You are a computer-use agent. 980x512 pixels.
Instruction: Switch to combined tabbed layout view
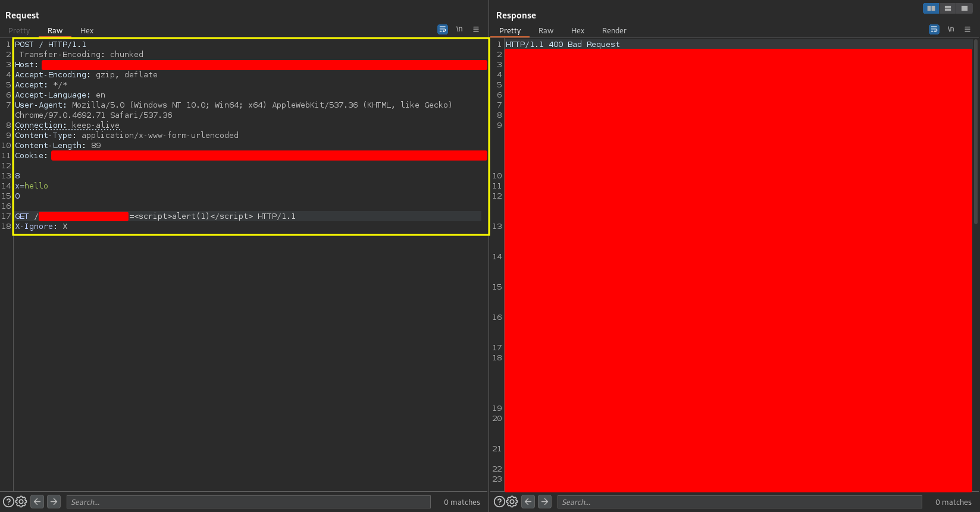[x=965, y=8]
